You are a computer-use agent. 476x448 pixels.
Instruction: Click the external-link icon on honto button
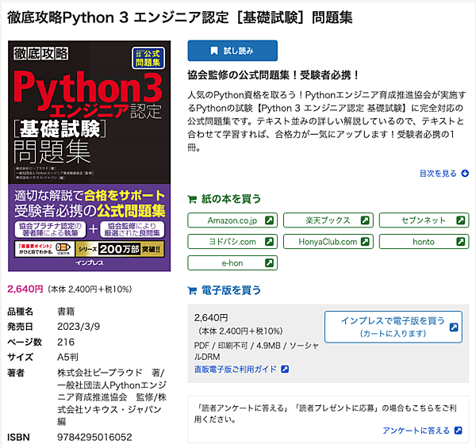461,241
